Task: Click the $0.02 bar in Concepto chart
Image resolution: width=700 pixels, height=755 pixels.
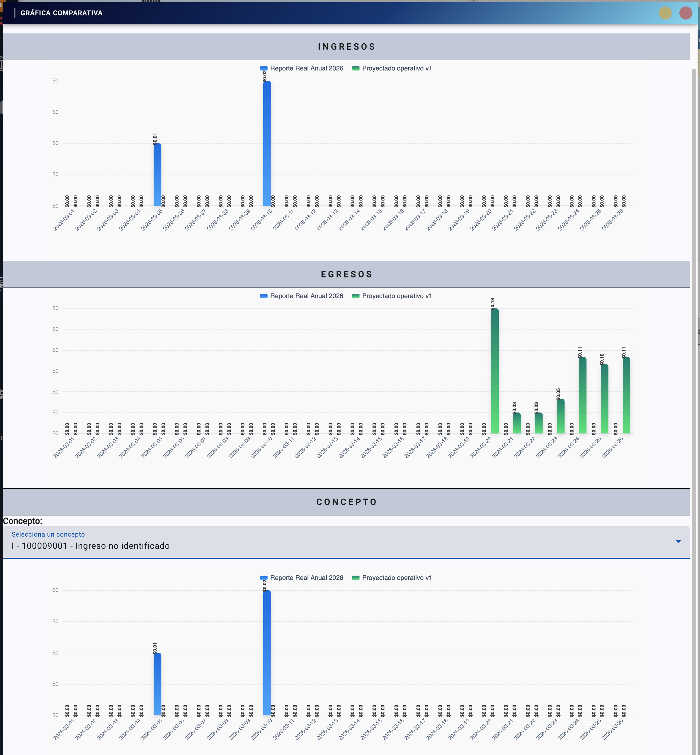Action: coord(267,653)
